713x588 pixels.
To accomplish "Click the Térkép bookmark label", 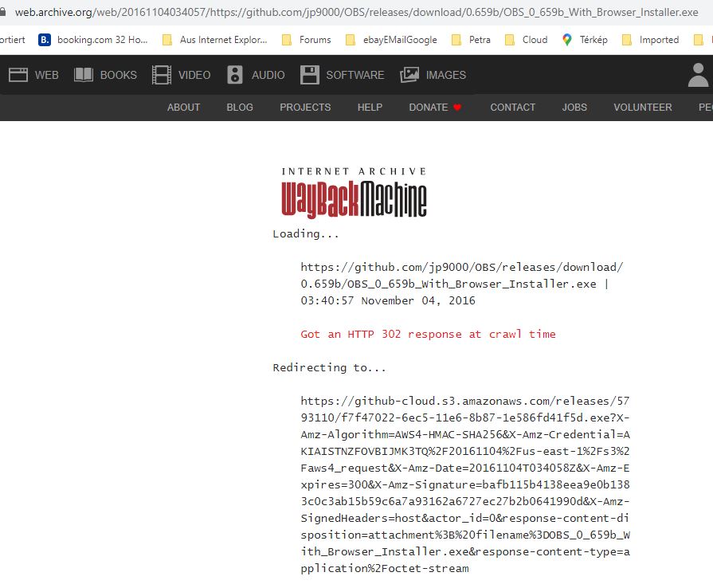I will point(594,40).
